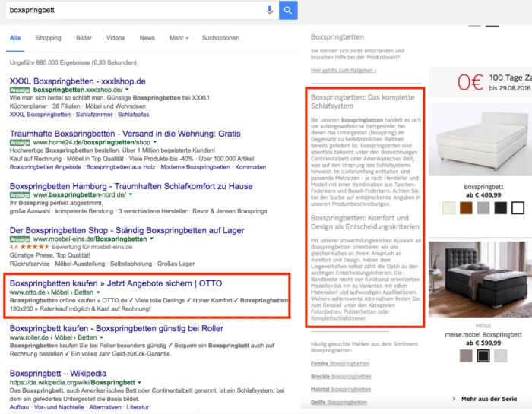Choose the cream color swatch for Boxspringbett
Viewport: 532px width, 414px height.
pyautogui.click(x=449, y=207)
